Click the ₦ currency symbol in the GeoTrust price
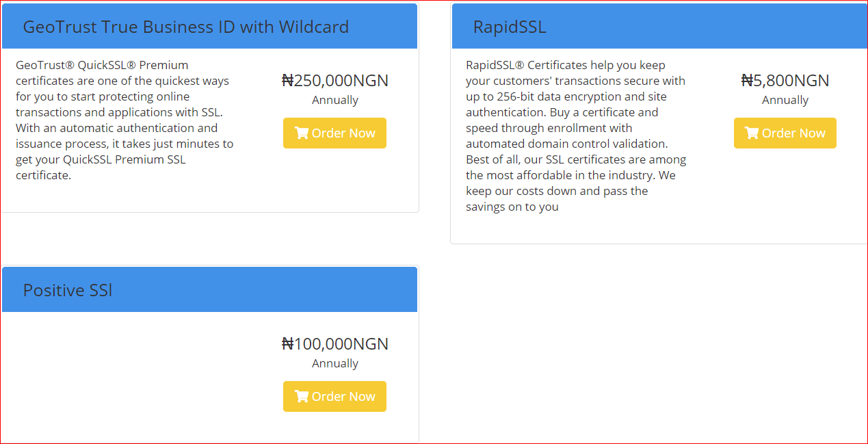This screenshot has width=868, height=444. [287, 81]
